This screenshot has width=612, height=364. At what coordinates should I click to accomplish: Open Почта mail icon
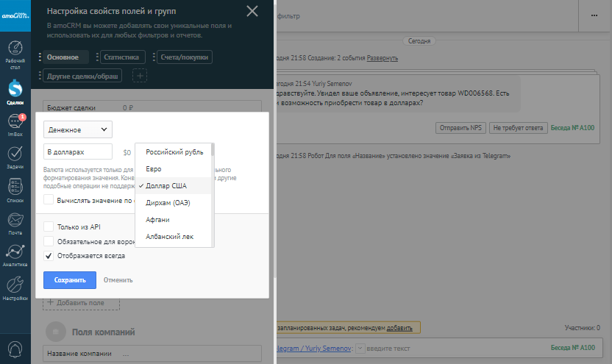[15, 221]
